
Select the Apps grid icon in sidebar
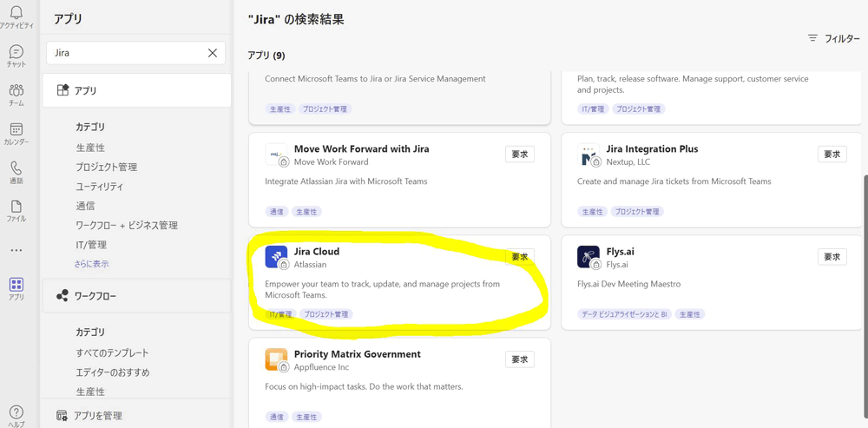(x=16, y=285)
